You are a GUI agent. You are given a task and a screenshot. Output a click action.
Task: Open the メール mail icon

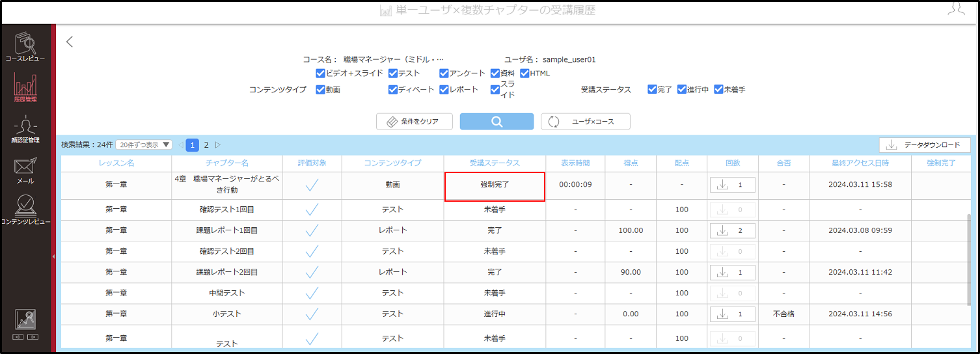point(25,170)
